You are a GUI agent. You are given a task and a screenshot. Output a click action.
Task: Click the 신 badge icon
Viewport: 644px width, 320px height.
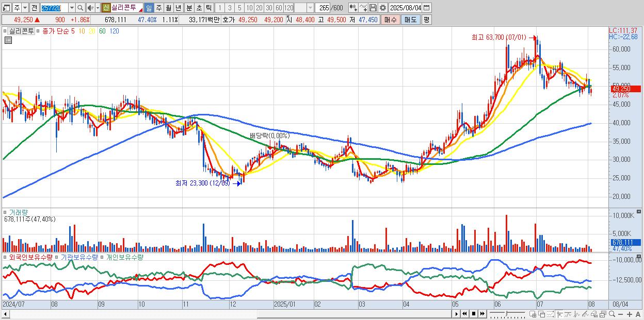[x=106, y=8]
